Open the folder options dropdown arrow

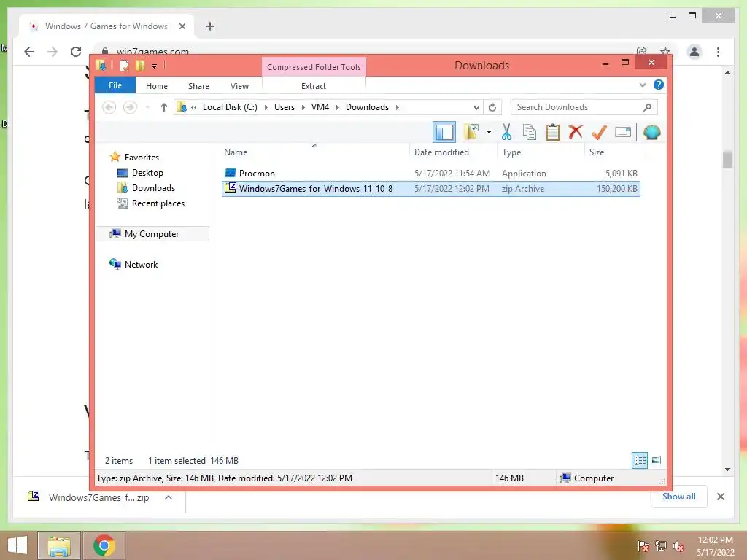[489, 132]
